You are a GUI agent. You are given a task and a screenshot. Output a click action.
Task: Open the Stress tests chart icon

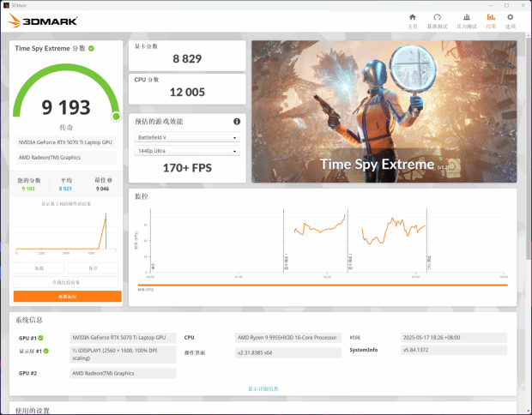pos(467,17)
